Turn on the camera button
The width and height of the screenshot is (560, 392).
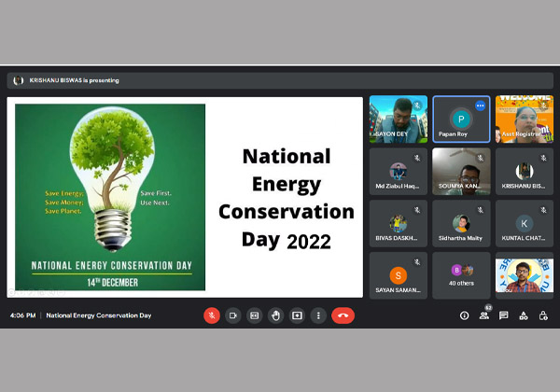coord(233,315)
